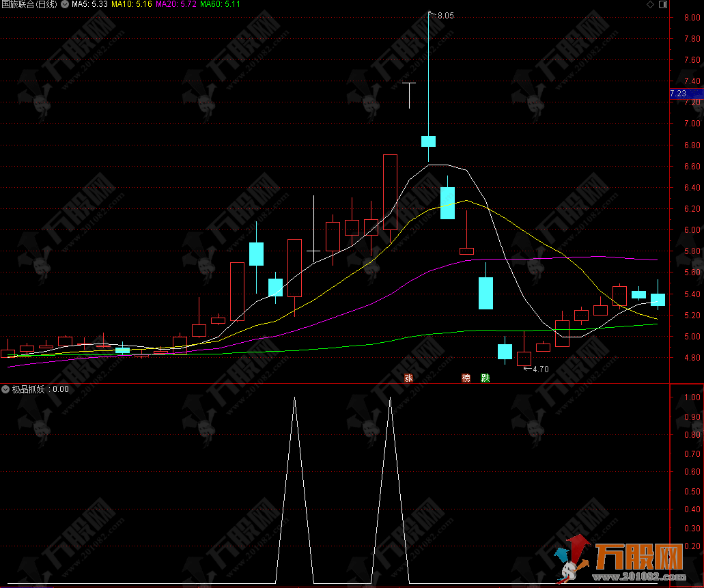Click the 1.00 value on indicator axis
Screen dimensions: 704x588
coord(692,397)
